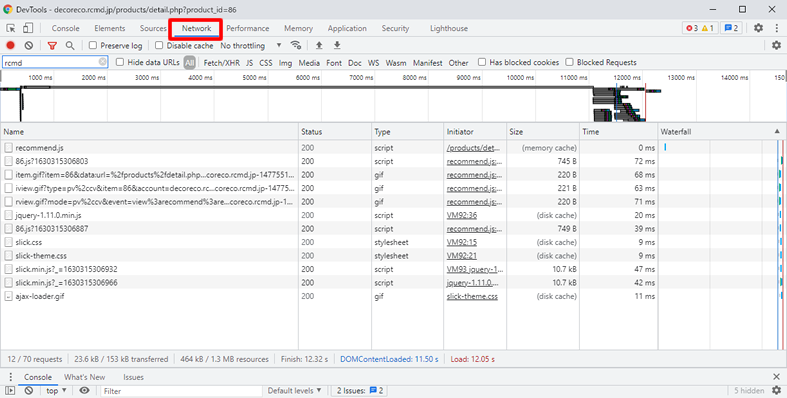
Task: Clear the rcmd filter text
Action: coord(102,62)
